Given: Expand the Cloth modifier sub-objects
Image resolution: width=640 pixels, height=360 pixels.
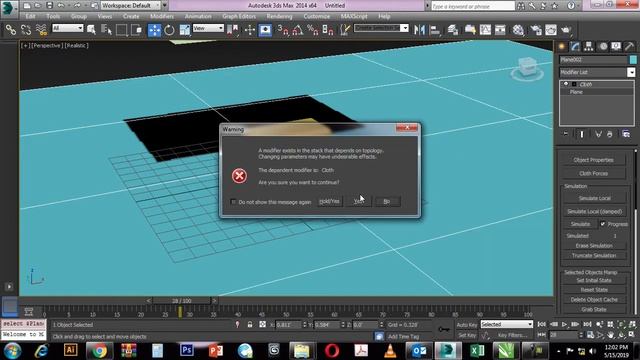Looking at the screenshot, I should tap(574, 84).
